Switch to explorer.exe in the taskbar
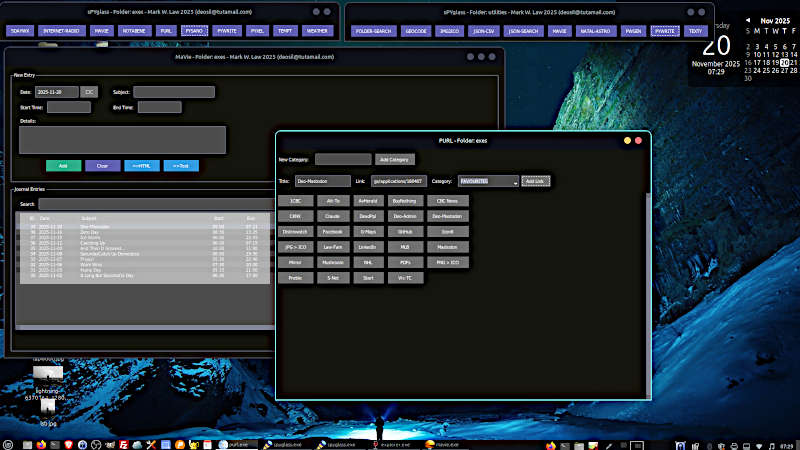Image resolution: width=800 pixels, height=450 pixels. (394, 445)
